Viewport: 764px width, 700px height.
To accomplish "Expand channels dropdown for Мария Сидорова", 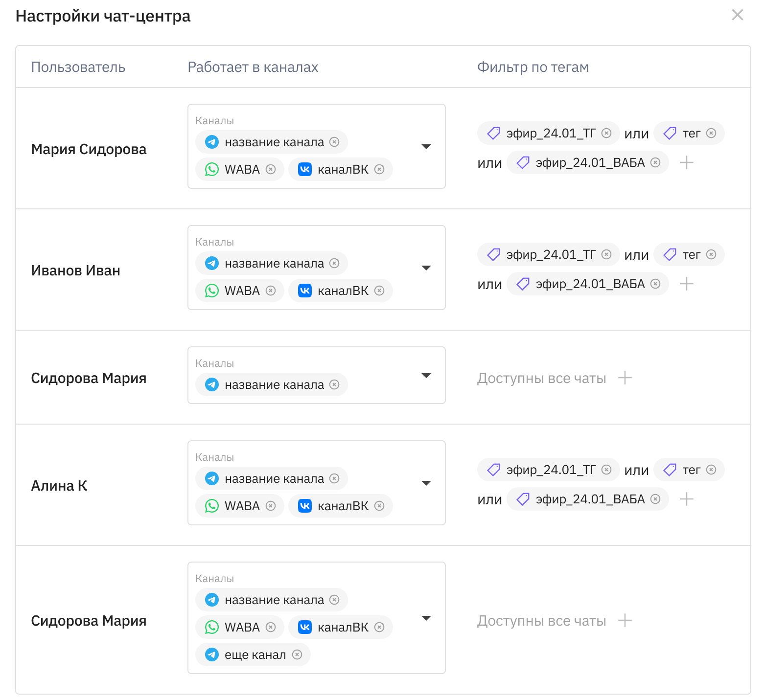I will (x=426, y=146).
